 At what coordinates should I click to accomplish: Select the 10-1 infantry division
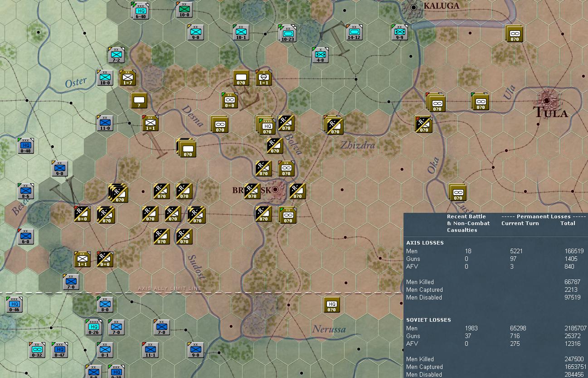click(x=241, y=33)
